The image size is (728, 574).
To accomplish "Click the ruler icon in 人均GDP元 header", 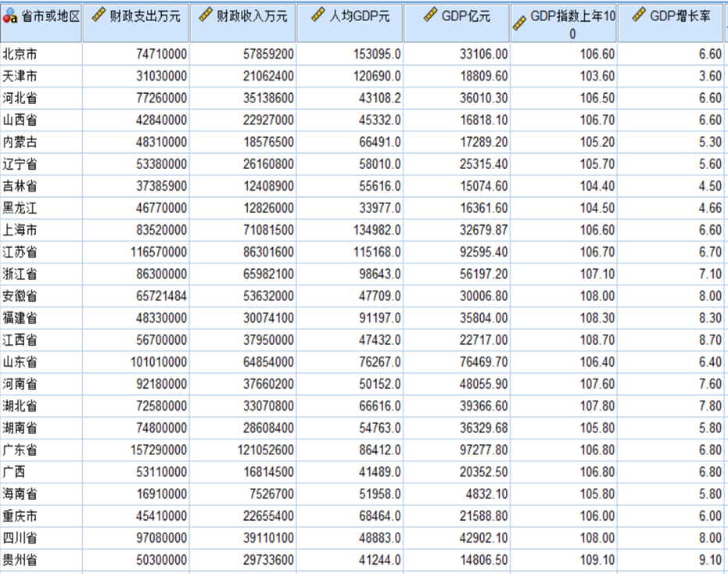I will pyautogui.click(x=318, y=14).
